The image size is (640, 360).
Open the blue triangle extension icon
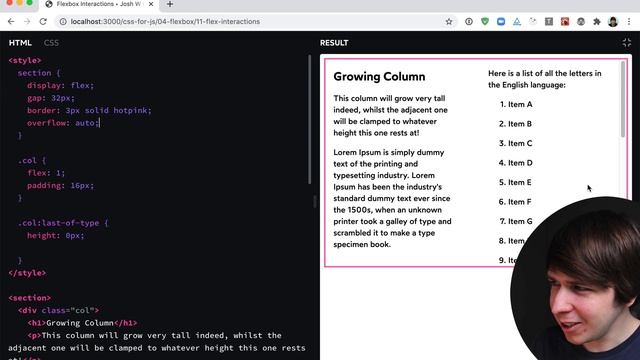(x=517, y=22)
